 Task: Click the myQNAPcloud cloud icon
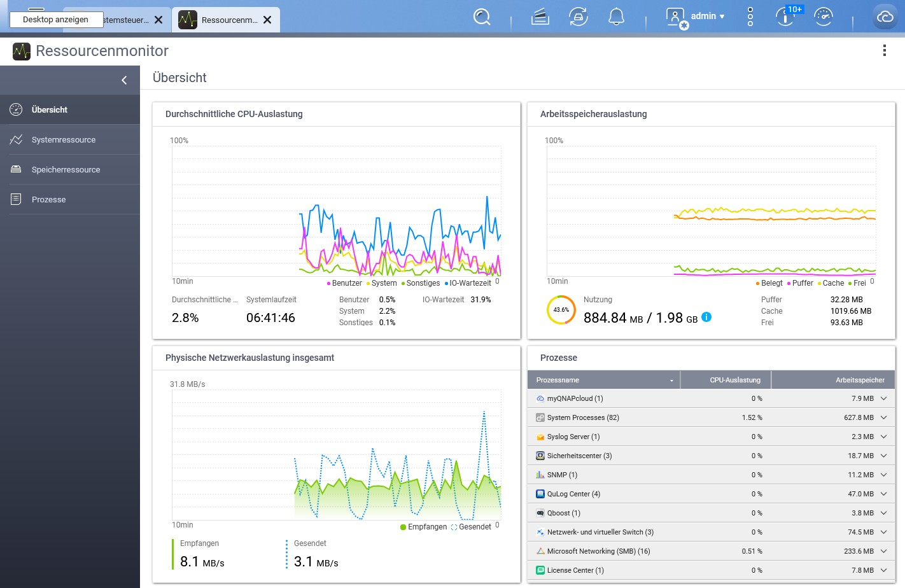(885, 17)
